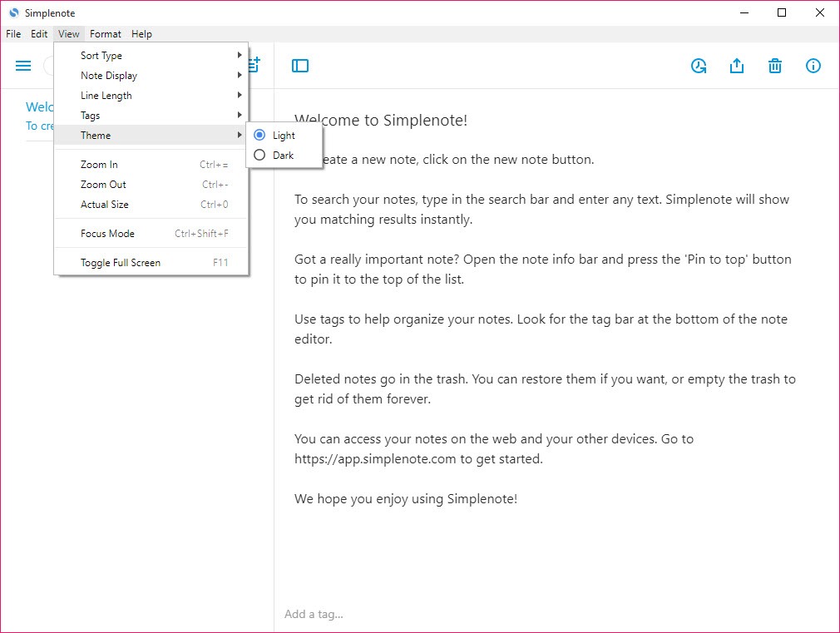The image size is (840, 633).
Task: Select Actual Size menu entry
Action: [151, 205]
